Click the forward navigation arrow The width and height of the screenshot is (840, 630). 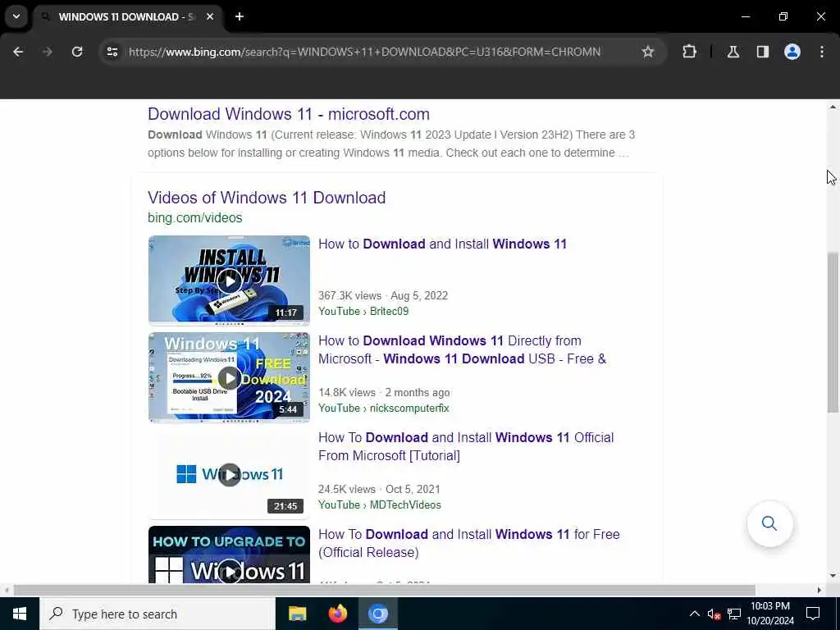47,52
